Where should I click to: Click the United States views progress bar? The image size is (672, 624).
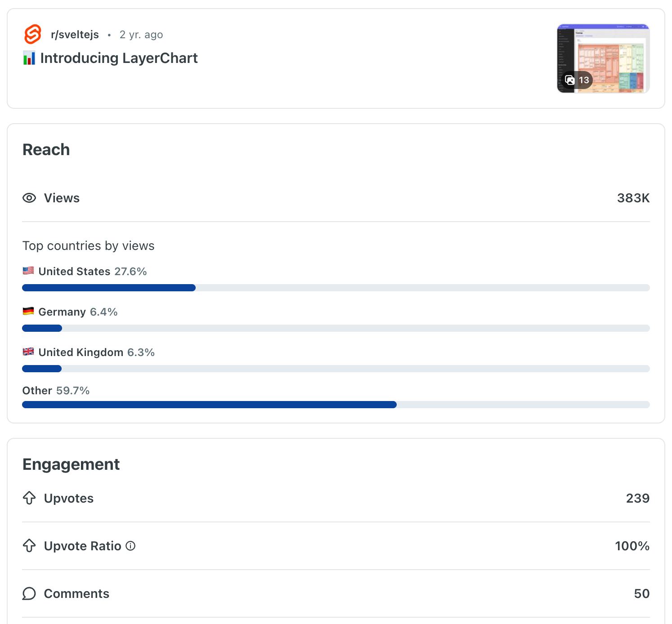336,288
